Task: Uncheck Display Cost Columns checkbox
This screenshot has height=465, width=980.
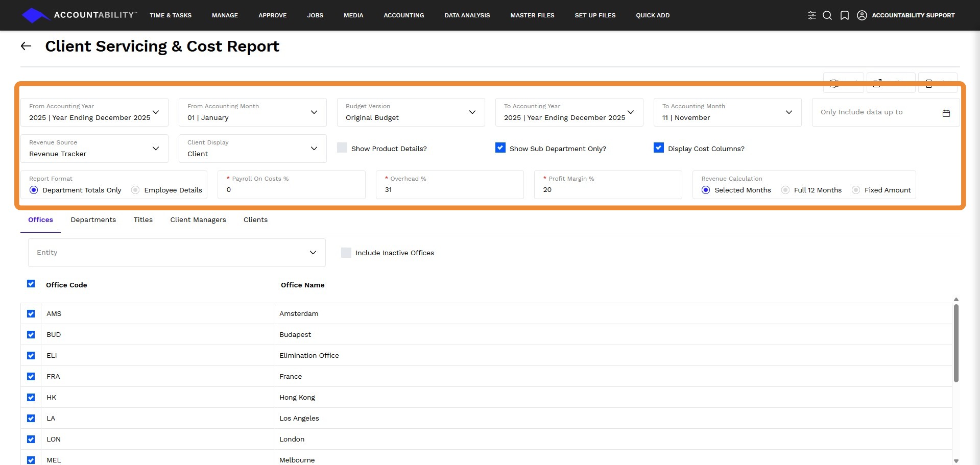Action: point(659,148)
